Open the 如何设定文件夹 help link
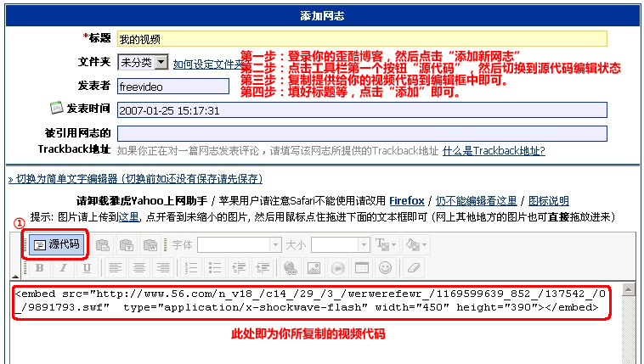 pos(208,64)
